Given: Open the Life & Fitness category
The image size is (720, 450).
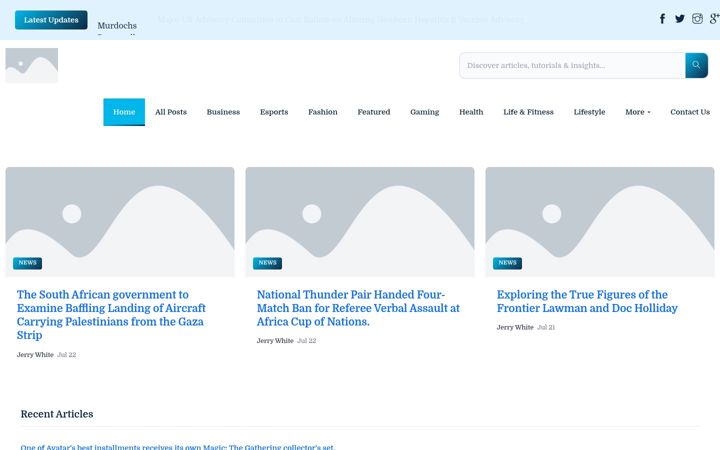Looking at the screenshot, I should [529, 112].
